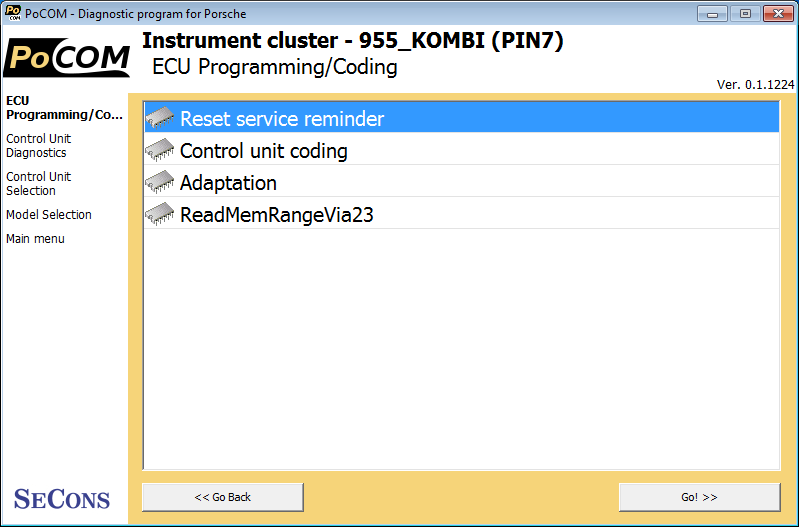The height and width of the screenshot is (527, 799).
Task: Open ECU Programming/Coding in the sidebar
Action: coord(64,108)
